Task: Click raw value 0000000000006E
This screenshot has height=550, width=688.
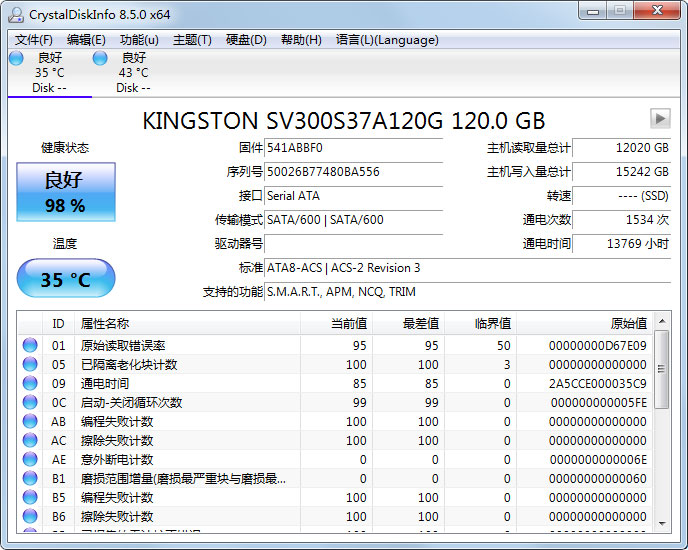Action: point(598,460)
